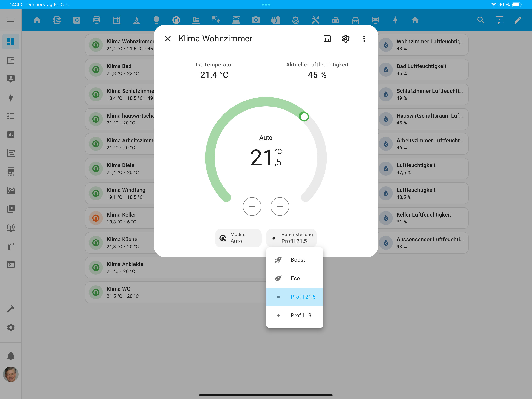Screen dimensions: 532x399
Task: Open the Klima Windfang card
Action: coord(119,193)
